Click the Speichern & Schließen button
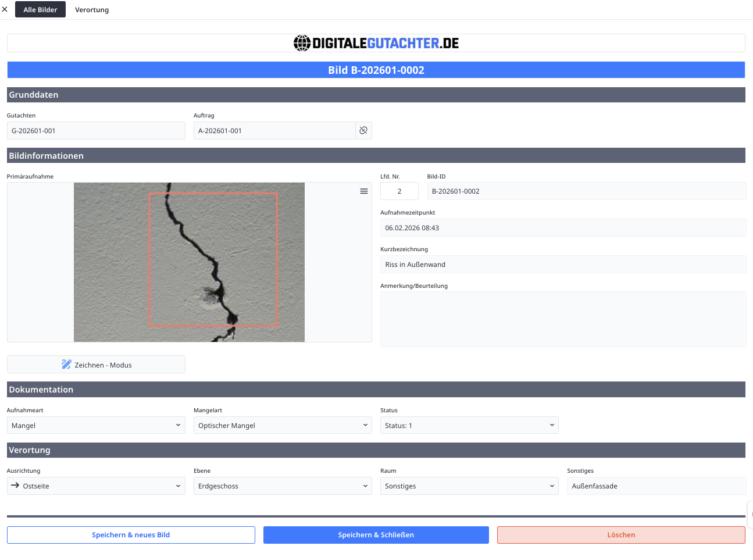753x560 pixels. [x=376, y=535]
